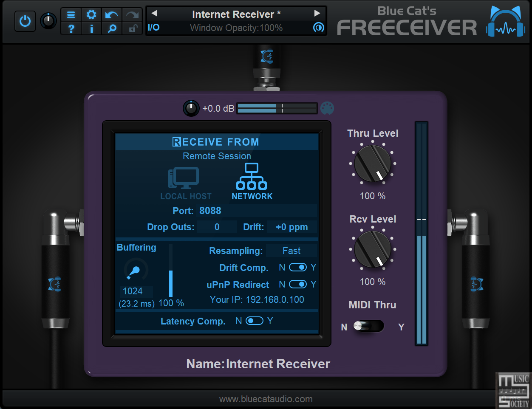
Task: Open the Internet Receiver preset name menu
Action: [236, 14]
